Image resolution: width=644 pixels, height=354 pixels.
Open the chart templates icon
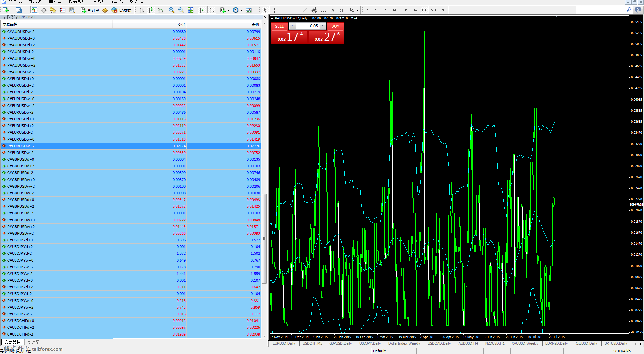point(249,10)
